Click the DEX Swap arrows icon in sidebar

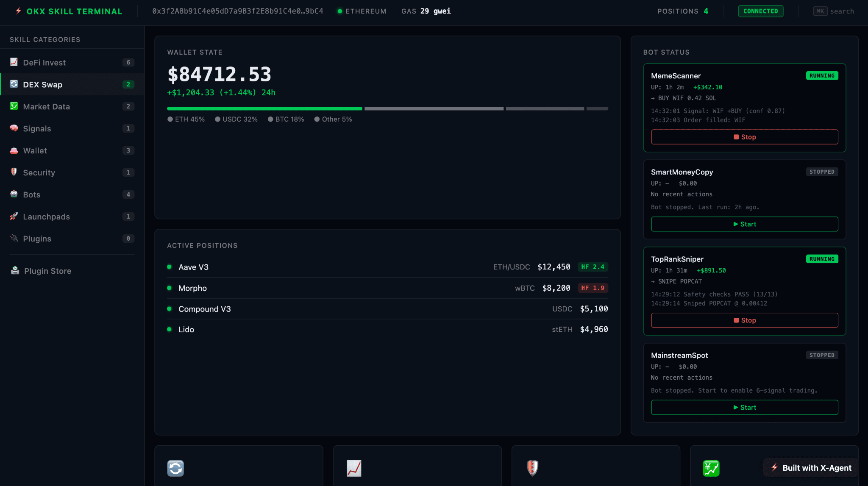[14, 84]
